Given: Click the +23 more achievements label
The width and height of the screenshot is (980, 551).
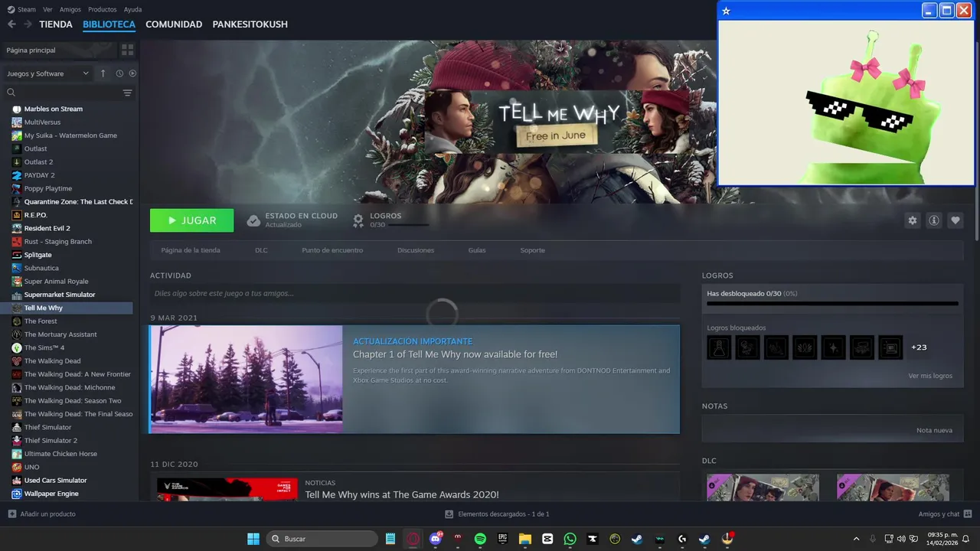Looking at the screenshot, I should tap(919, 347).
